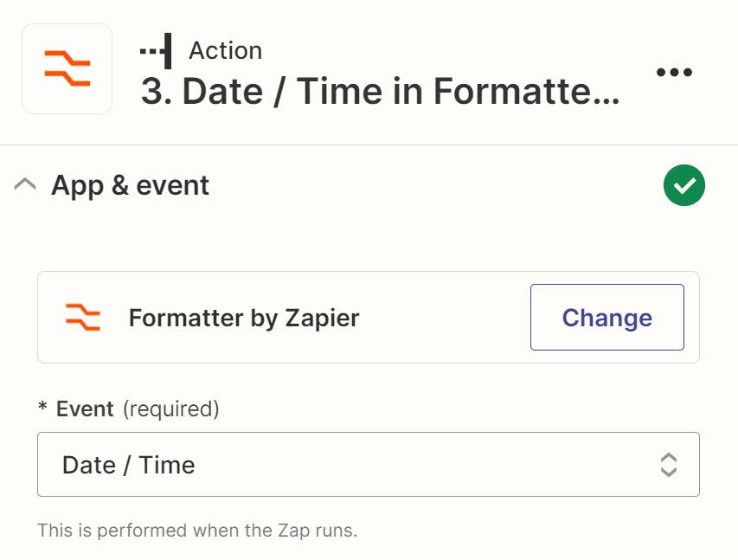Click the Event dropdown up-down arrows
The height and width of the screenshot is (560, 738).
coord(668,465)
